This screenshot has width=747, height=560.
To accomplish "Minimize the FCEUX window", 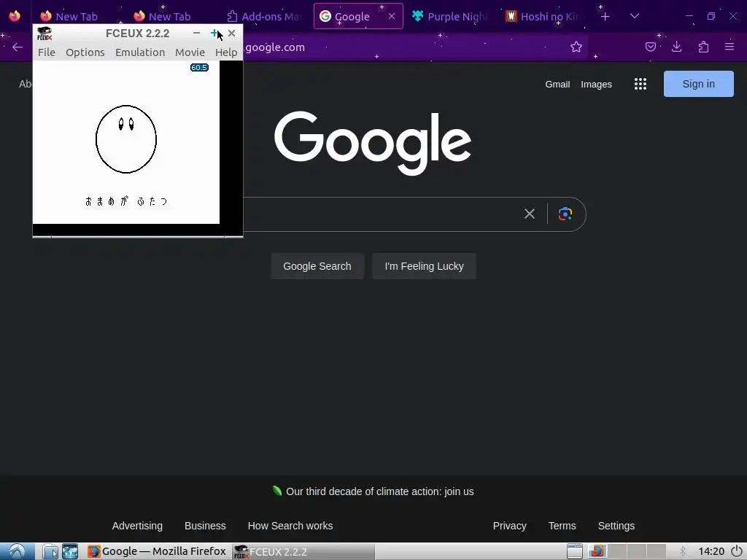I will point(196,34).
